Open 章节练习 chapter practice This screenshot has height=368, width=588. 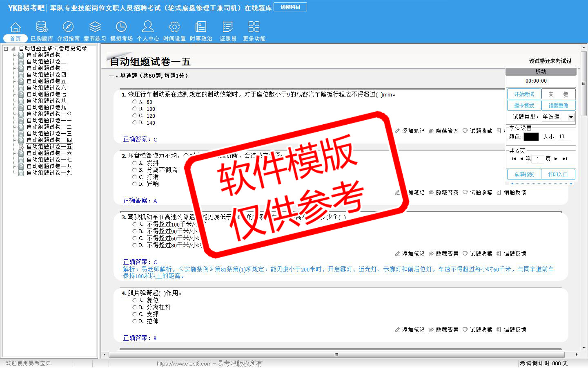tap(95, 31)
